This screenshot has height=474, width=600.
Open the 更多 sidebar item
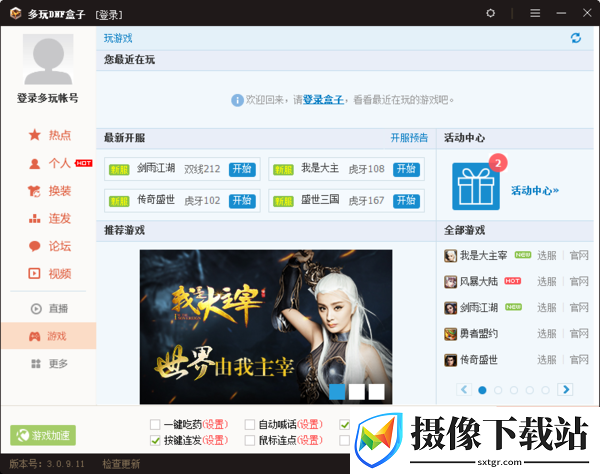point(49,363)
